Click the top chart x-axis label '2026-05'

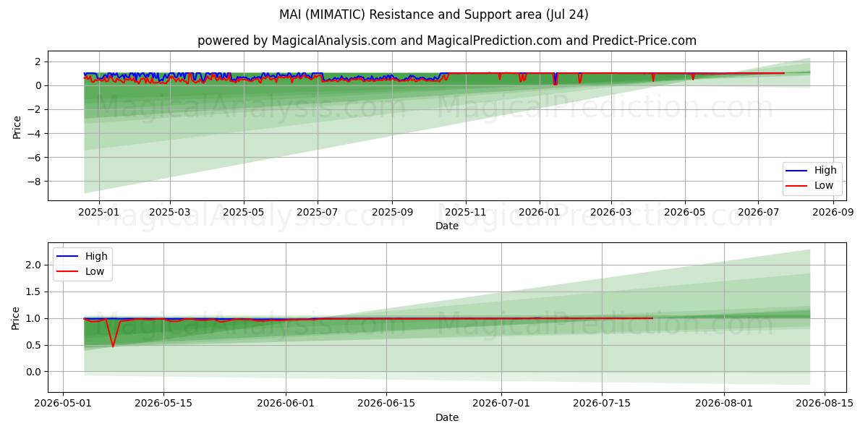coord(685,212)
